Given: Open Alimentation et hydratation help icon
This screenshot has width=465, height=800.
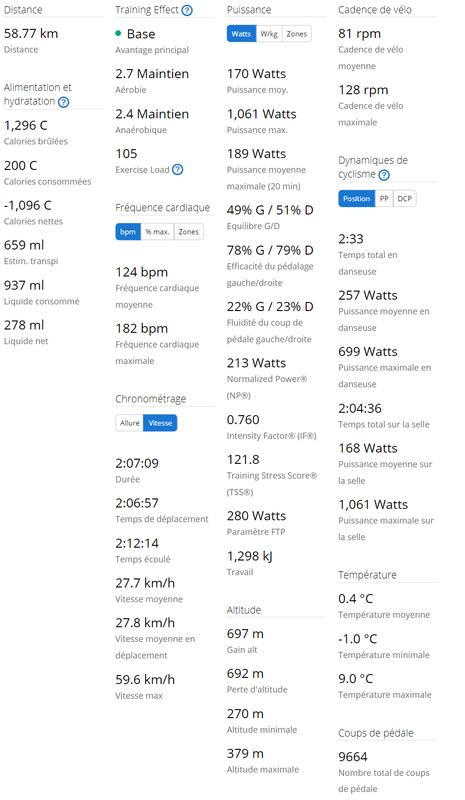Looking at the screenshot, I should click(x=63, y=102).
